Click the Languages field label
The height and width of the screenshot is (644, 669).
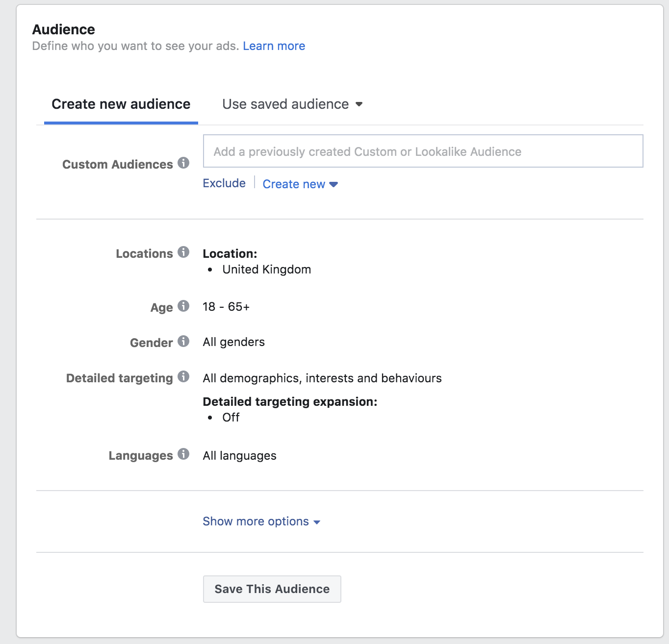(x=141, y=456)
